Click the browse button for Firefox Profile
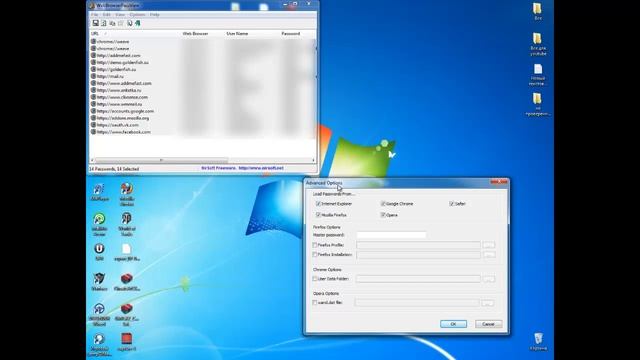This screenshot has width=640, height=360. (x=489, y=245)
